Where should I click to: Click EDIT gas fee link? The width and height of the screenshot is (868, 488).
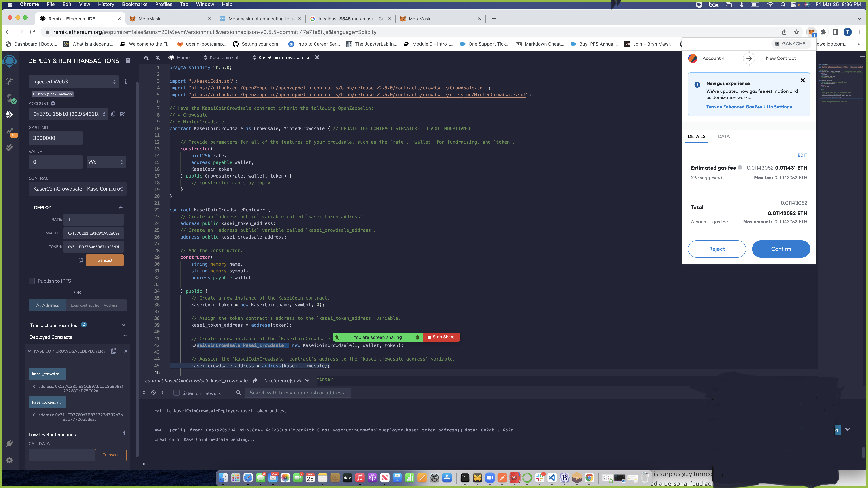[802, 155]
